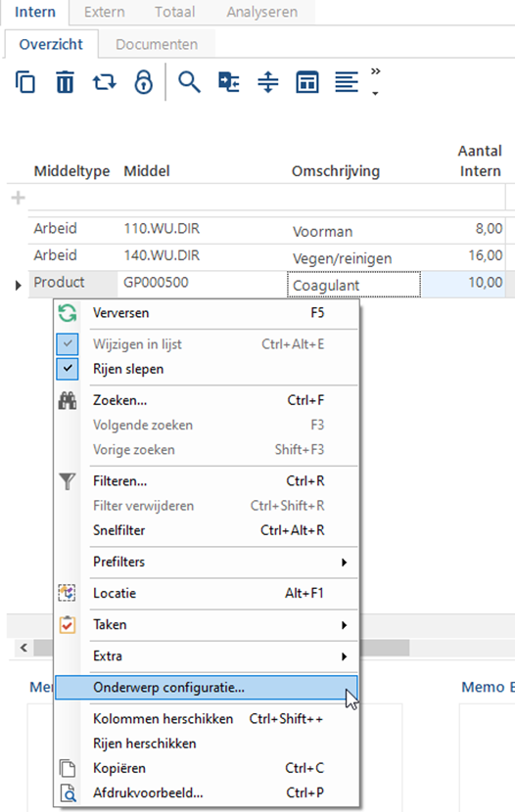Toggle the Wijzigen in lijst checkmark
The width and height of the screenshot is (515, 812).
(68, 343)
